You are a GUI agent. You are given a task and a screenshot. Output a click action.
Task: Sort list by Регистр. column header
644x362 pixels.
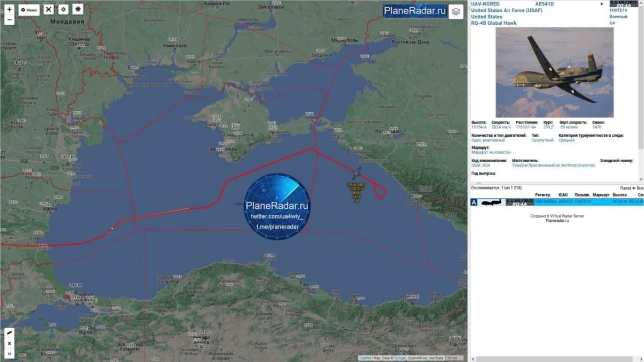pos(544,194)
